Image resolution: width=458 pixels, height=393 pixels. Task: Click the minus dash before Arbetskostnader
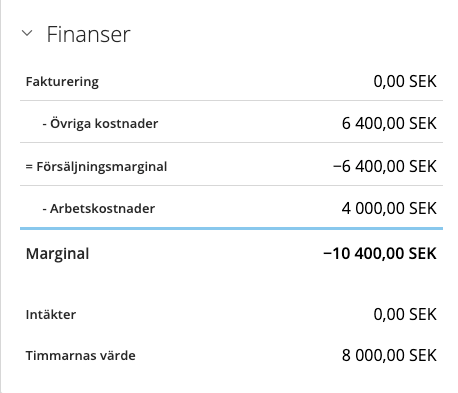(x=45, y=210)
